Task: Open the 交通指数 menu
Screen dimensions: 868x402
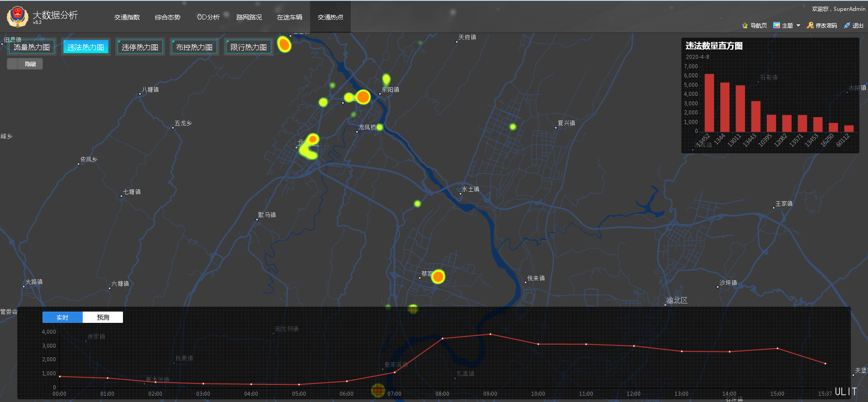Action: (127, 17)
